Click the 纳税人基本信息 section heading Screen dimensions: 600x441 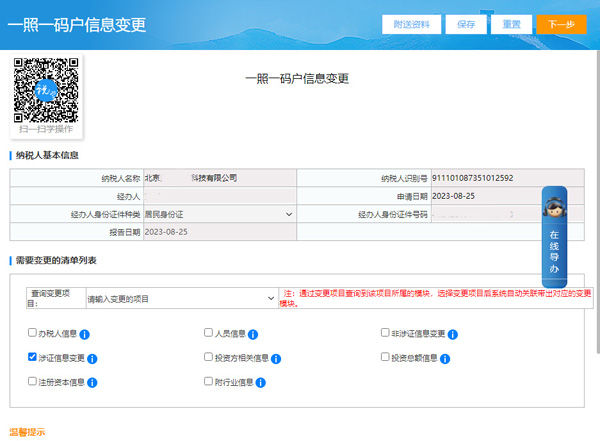coord(47,155)
